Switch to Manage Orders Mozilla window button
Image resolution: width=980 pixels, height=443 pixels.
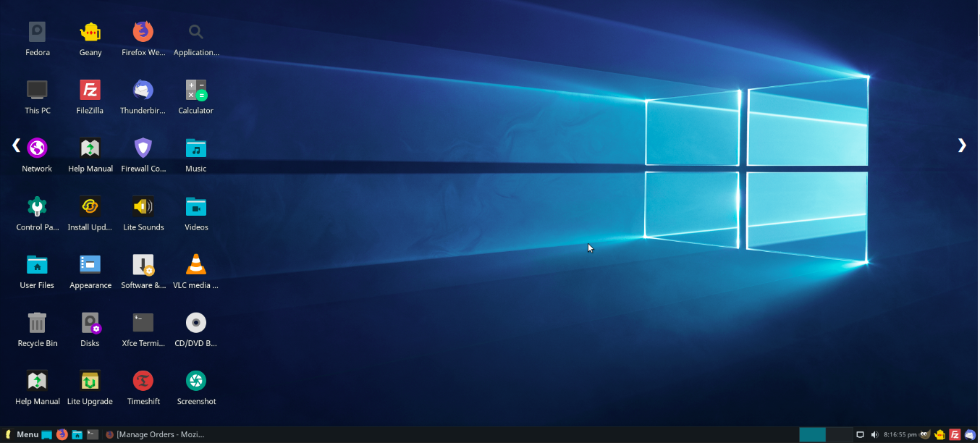coord(155,434)
